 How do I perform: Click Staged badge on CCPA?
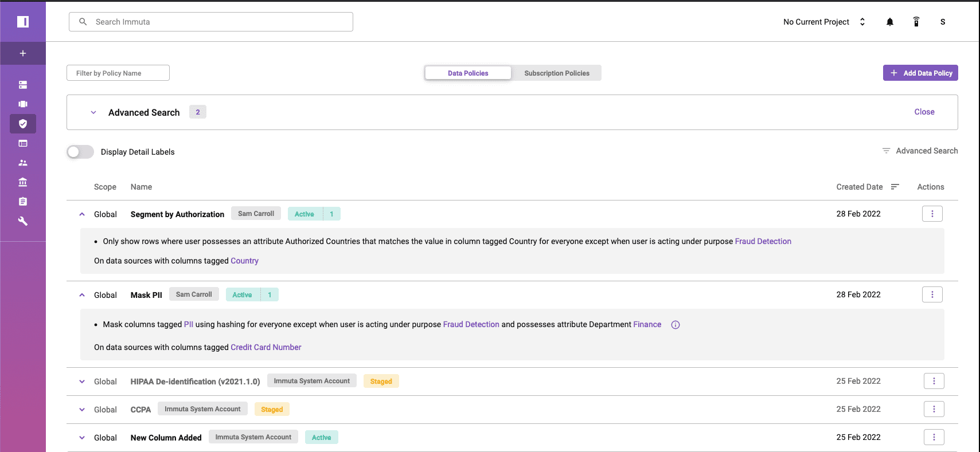272,409
